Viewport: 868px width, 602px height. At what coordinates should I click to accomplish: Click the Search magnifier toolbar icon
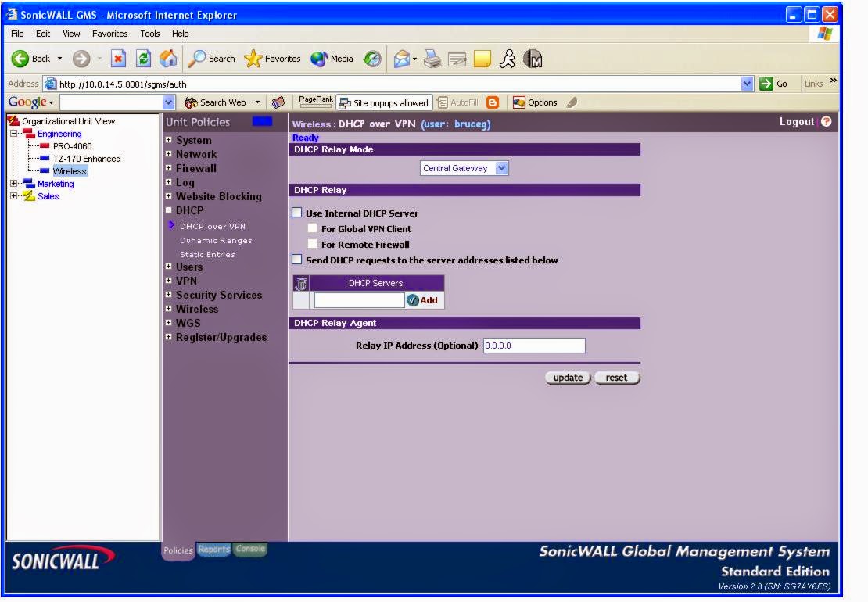coord(196,59)
